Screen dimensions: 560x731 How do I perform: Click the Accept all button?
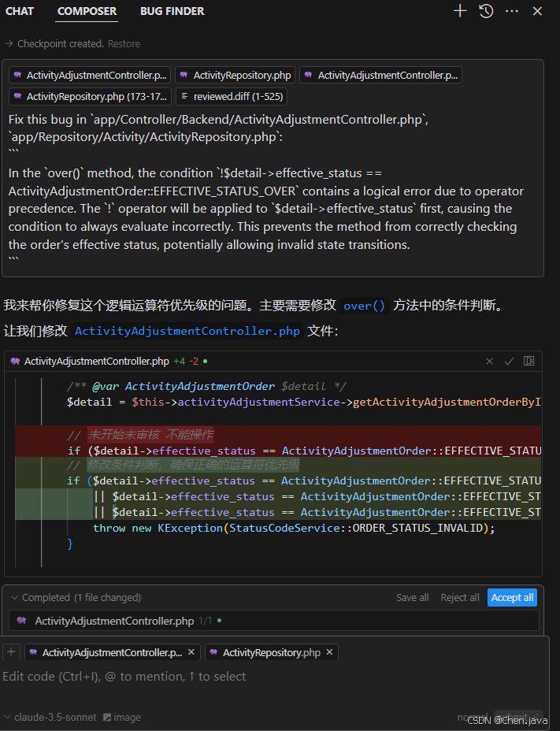point(512,598)
